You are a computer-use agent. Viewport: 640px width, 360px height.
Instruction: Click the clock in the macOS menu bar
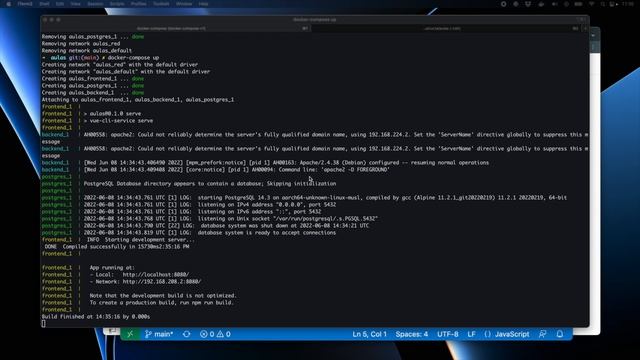coord(628,4)
